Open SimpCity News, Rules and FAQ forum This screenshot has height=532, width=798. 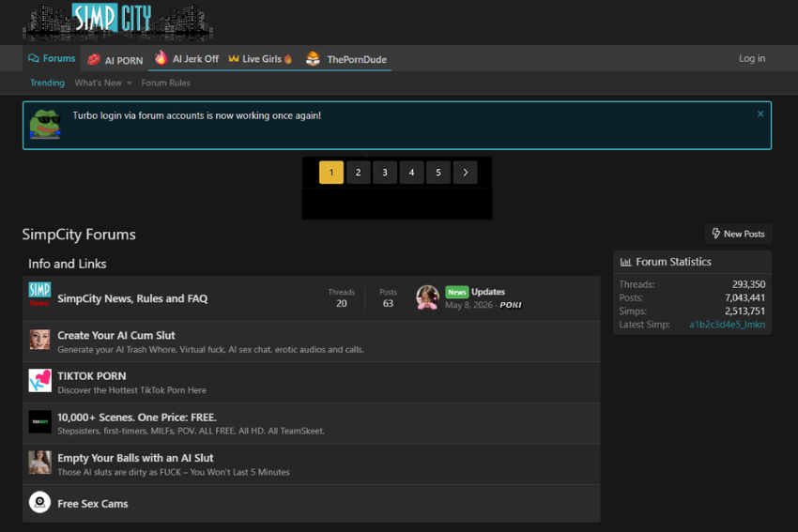point(132,298)
